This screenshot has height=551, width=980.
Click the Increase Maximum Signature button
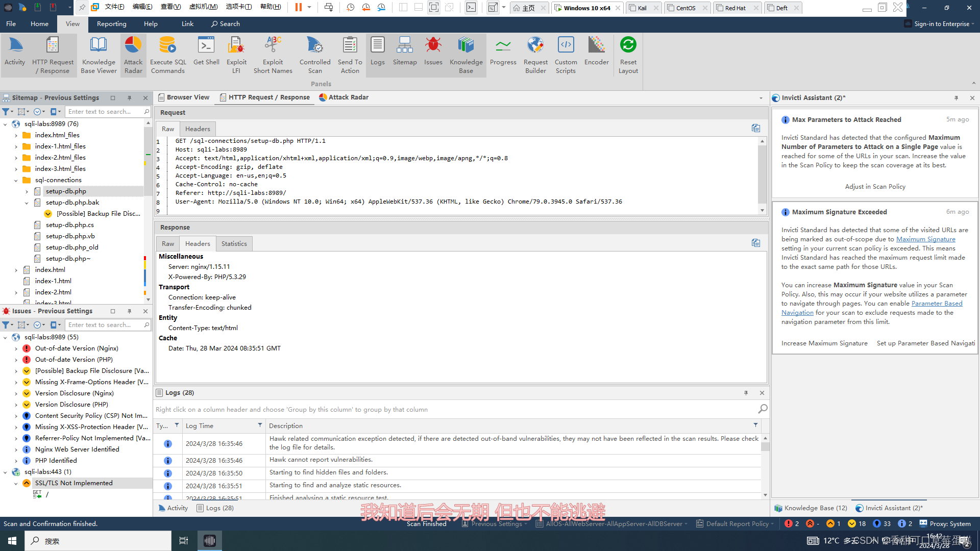pyautogui.click(x=824, y=343)
